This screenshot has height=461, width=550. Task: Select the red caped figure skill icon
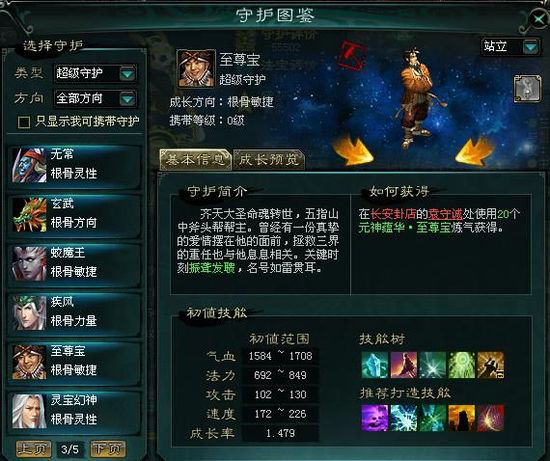[x=403, y=365]
